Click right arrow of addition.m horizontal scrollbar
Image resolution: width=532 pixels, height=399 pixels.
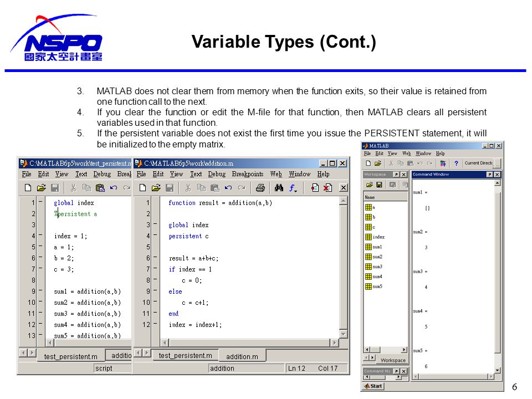pos(335,342)
